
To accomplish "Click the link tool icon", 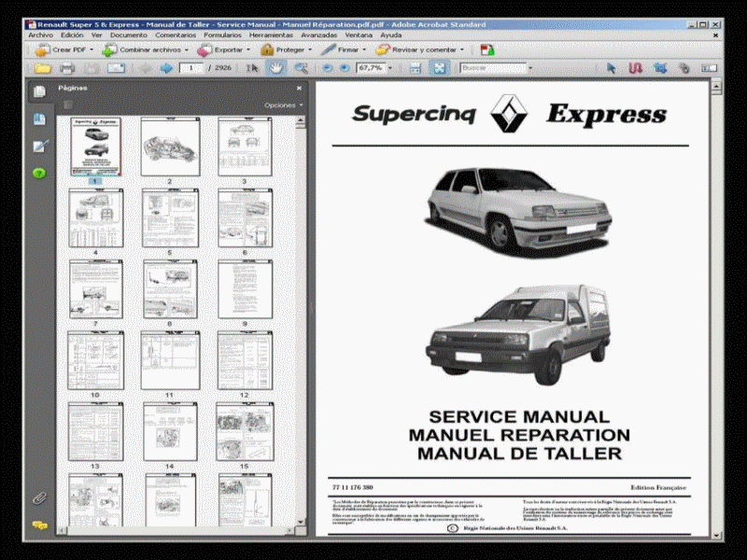I will point(684,68).
